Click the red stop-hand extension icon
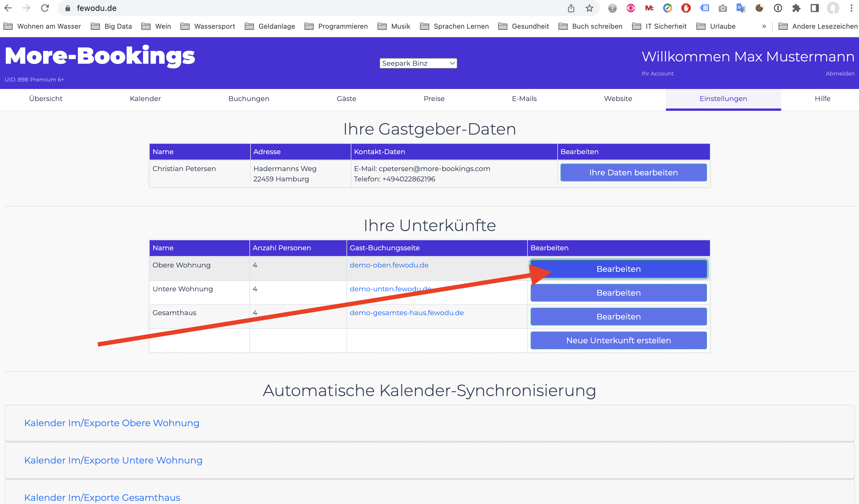Screen dimensions: 859x504 pos(686,8)
